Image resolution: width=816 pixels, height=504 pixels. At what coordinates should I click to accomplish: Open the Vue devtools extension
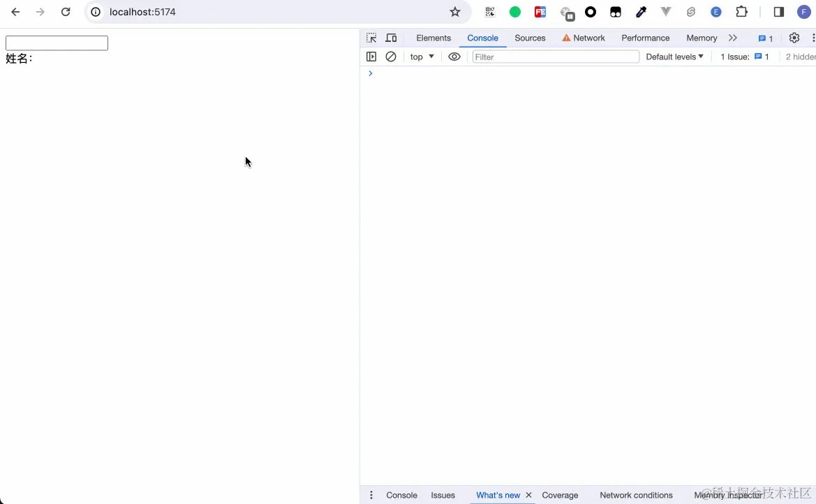pos(666,12)
